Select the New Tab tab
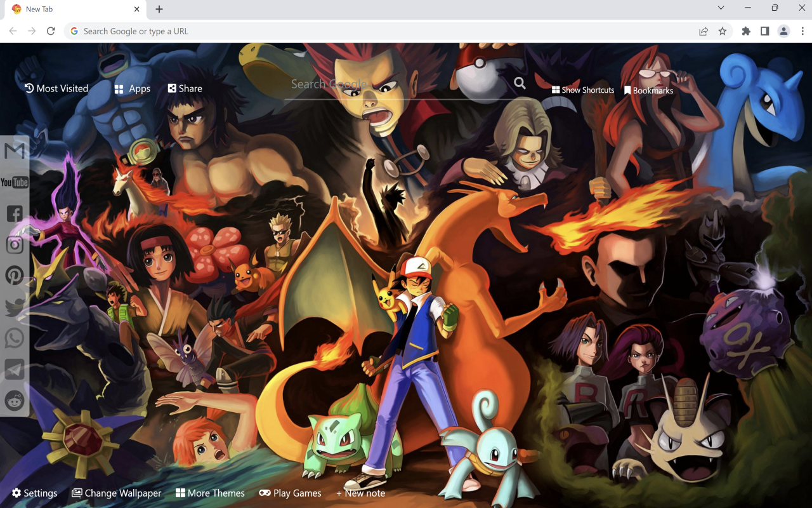 click(x=76, y=10)
